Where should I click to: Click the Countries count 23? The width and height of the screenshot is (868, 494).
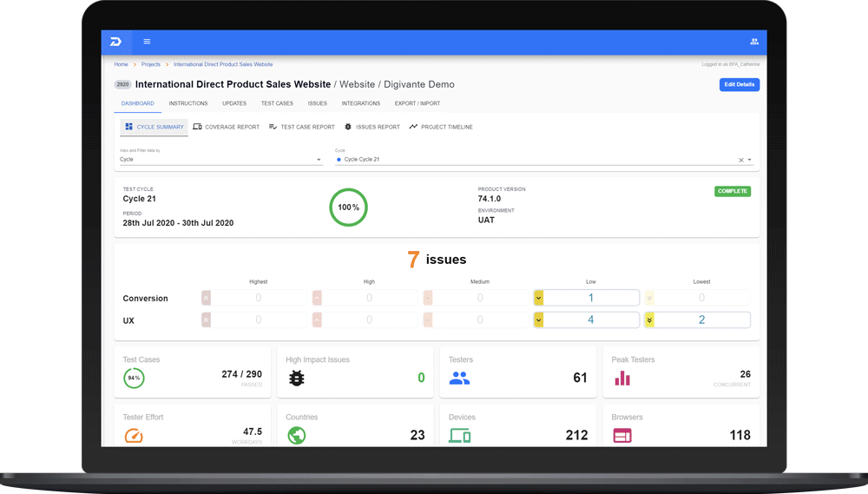pos(418,435)
